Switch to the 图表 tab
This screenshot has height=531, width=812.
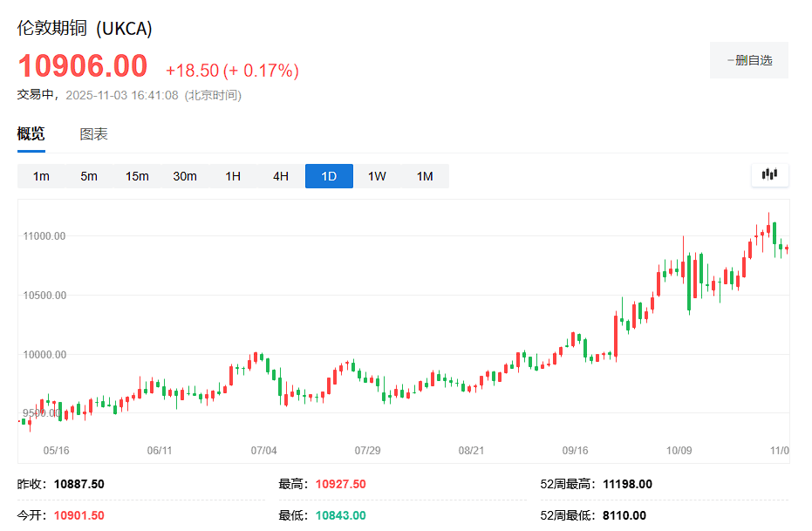pyautogui.click(x=93, y=134)
